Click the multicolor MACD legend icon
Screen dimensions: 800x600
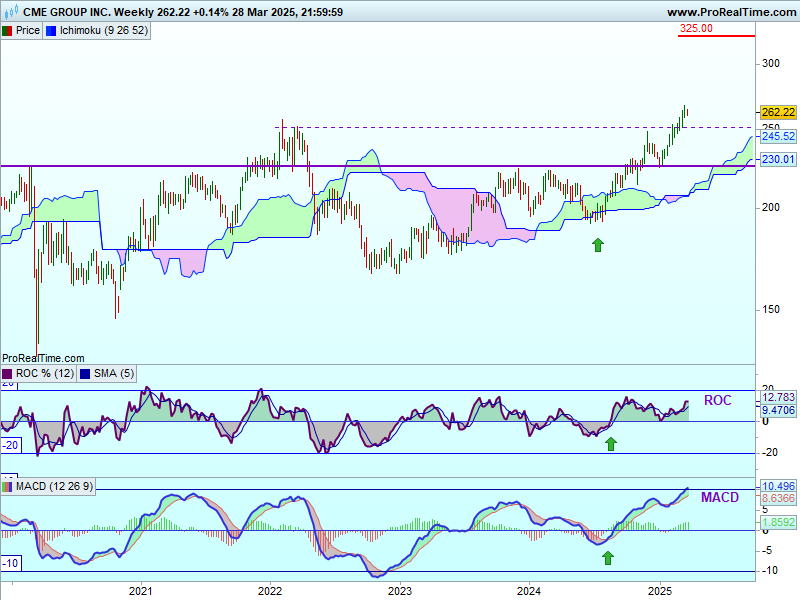(x=8, y=486)
